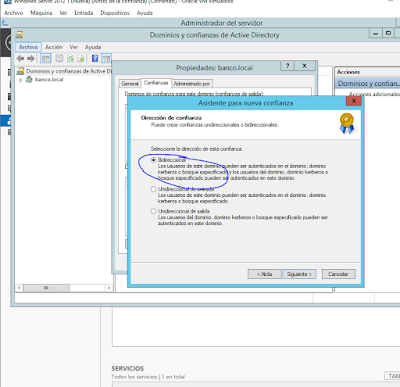This screenshot has width=400, height=387.
Task: Click the tree pane scrollbar left arrow
Action: point(19,288)
